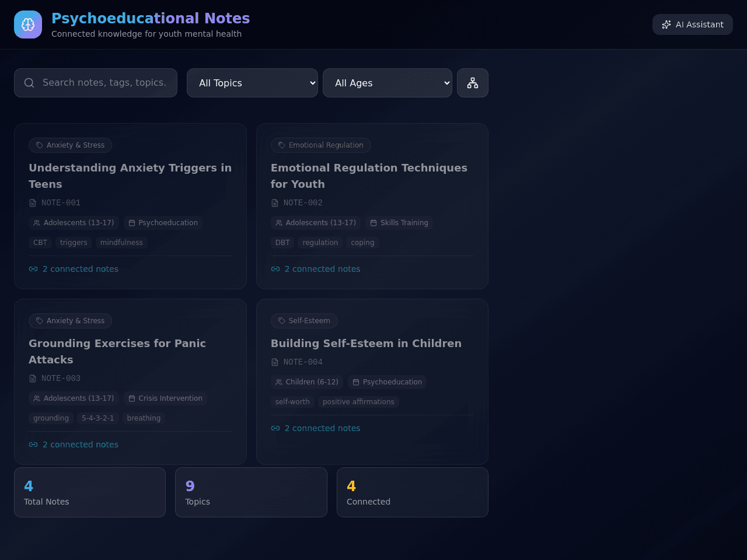Focus the search notes input field

(96, 83)
